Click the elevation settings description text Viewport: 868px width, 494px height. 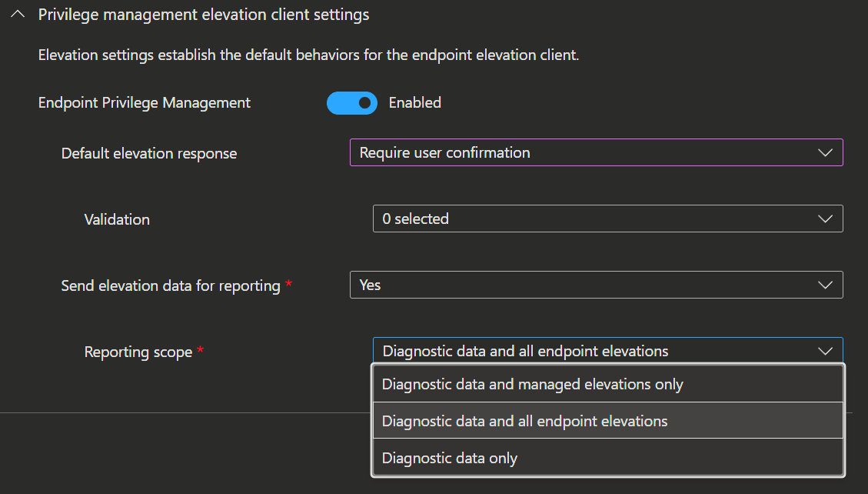pyautogui.click(x=308, y=55)
